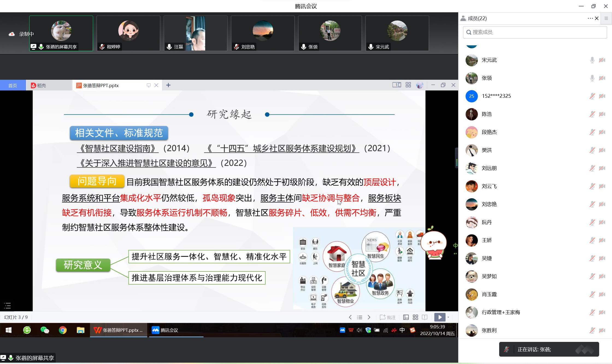Add a new tab with plus button

point(168,85)
